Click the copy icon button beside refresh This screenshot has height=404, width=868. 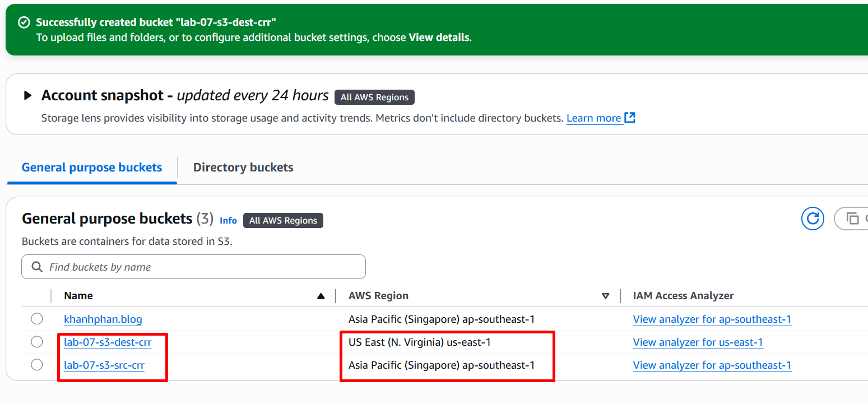(851, 219)
